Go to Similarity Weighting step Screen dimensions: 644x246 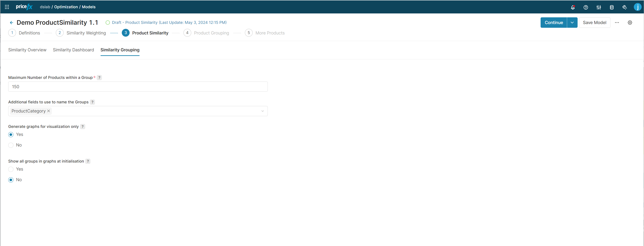point(86,33)
